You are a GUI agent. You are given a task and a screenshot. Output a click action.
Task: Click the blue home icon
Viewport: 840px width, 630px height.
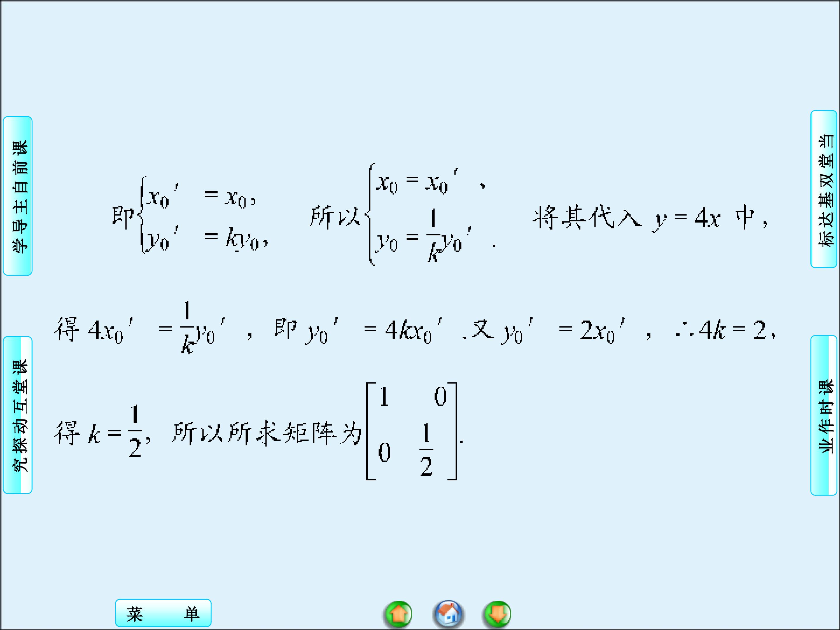pos(448,614)
